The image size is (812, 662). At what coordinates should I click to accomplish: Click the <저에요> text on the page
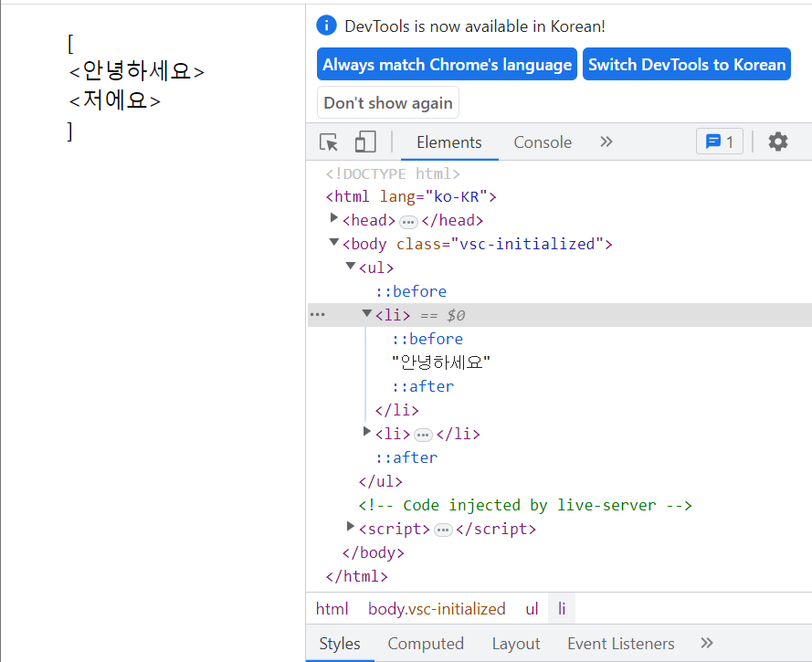point(114,100)
